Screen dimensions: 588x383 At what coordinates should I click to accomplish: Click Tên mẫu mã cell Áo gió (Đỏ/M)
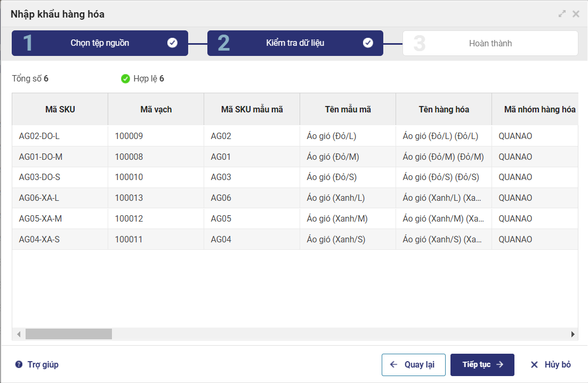point(348,157)
